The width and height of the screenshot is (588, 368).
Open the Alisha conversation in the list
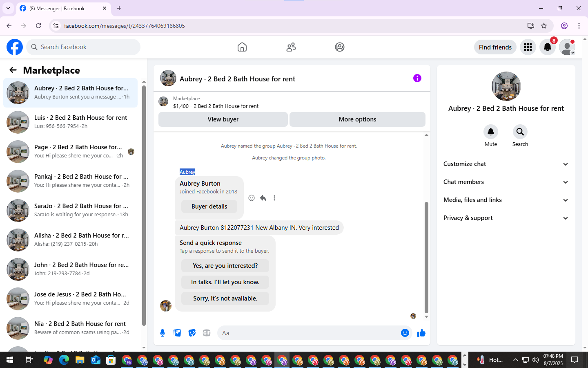[70, 240]
